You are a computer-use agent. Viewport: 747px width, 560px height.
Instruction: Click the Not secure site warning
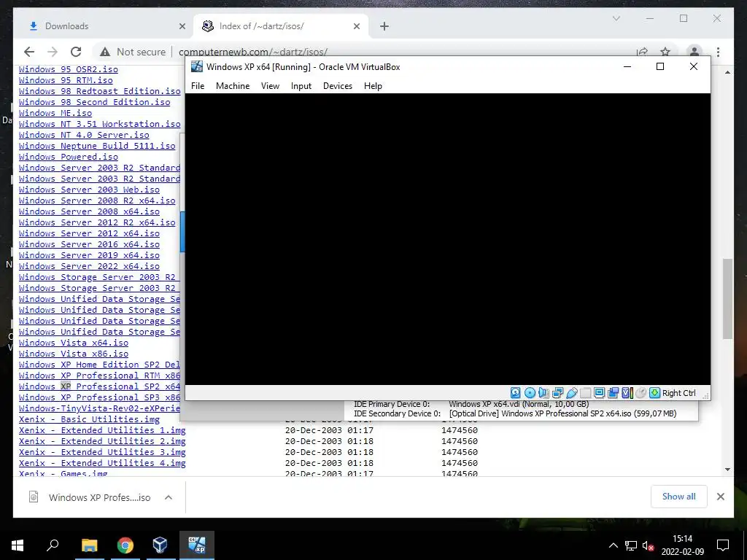(x=133, y=52)
